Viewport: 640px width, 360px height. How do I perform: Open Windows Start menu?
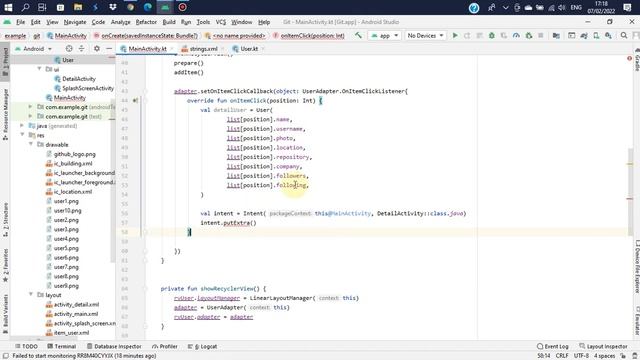pos(8,7)
